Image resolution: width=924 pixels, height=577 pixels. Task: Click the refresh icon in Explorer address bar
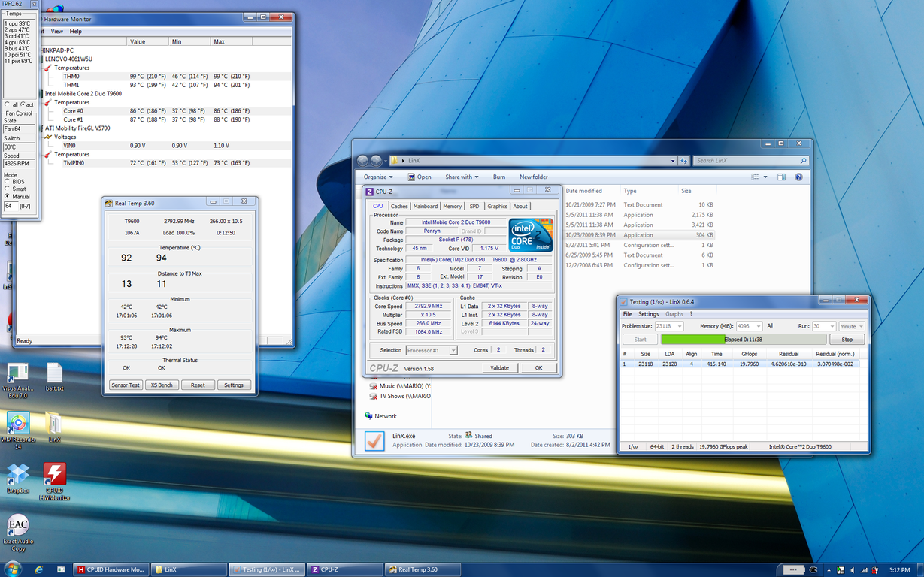pyautogui.click(x=684, y=160)
